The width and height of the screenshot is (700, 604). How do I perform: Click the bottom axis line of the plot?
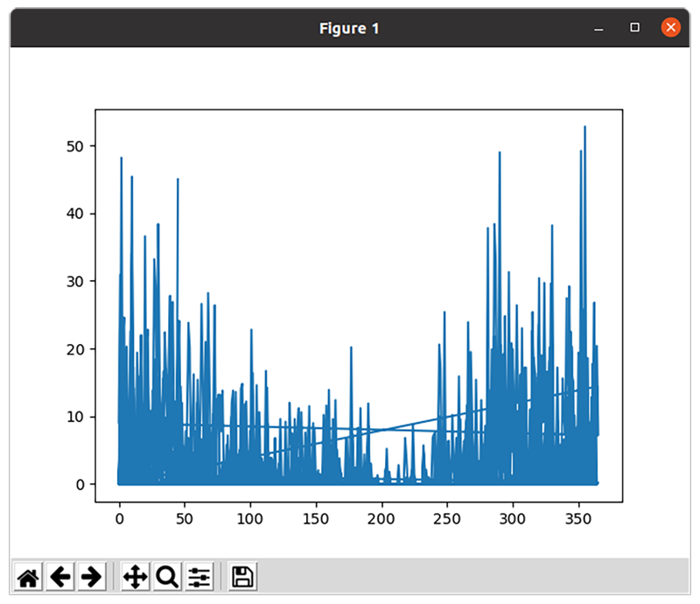[350, 499]
